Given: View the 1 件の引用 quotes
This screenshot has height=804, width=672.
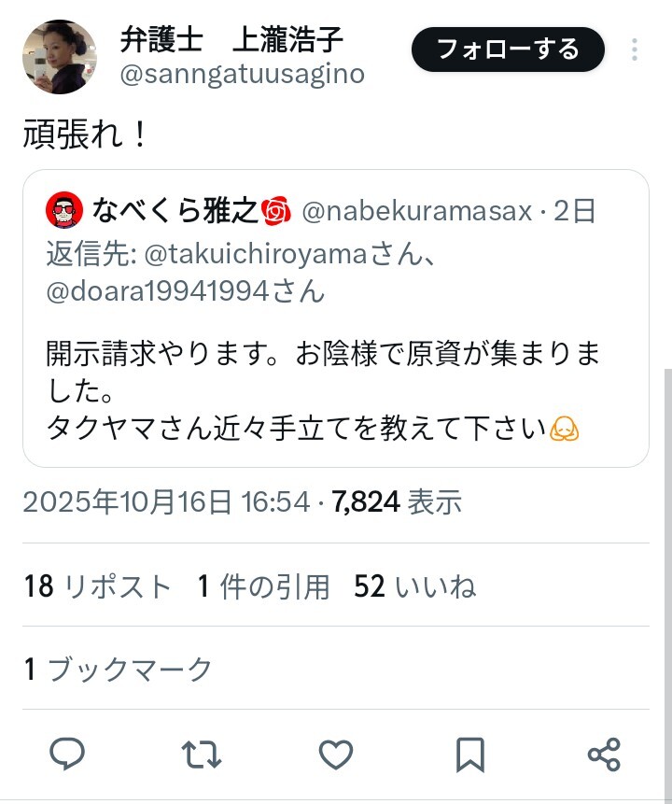Looking at the screenshot, I should (x=263, y=585).
